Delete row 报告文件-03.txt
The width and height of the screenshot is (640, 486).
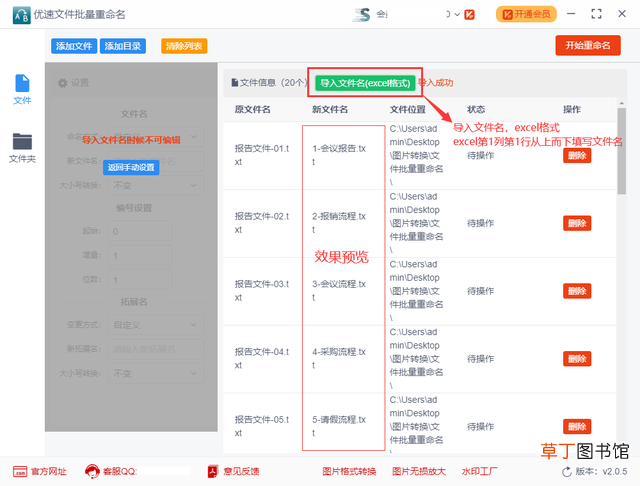pos(577,291)
